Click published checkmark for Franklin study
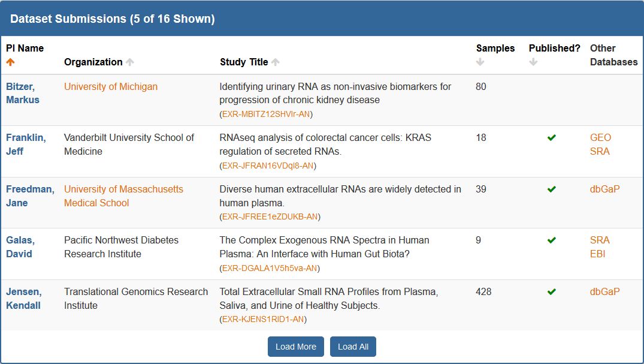 (x=552, y=138)
